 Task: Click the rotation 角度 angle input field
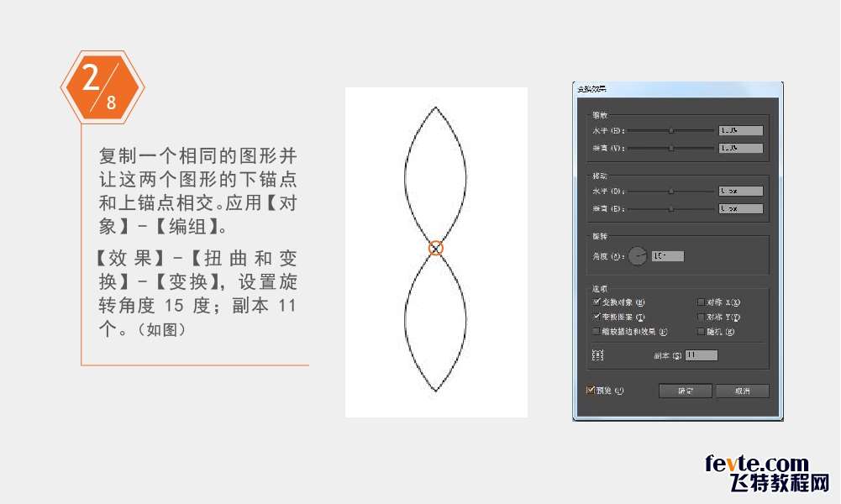coord(667,255)
